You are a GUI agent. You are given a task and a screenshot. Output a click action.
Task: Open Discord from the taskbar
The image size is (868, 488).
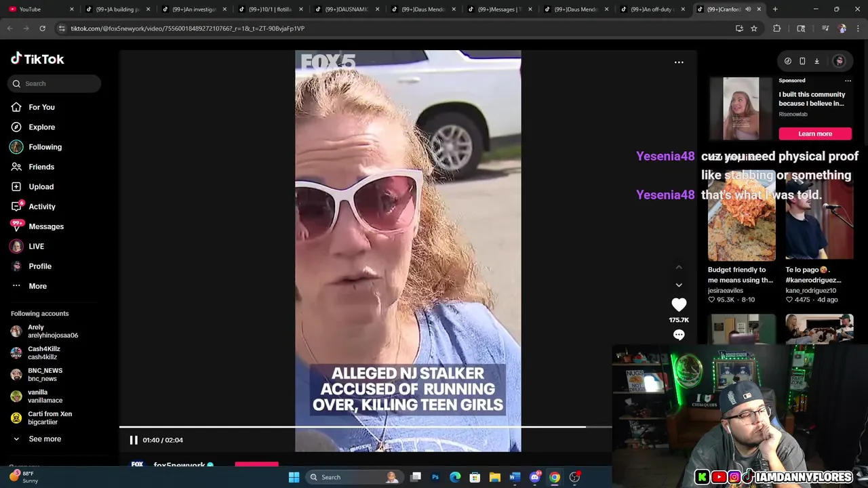click(535, 477)
